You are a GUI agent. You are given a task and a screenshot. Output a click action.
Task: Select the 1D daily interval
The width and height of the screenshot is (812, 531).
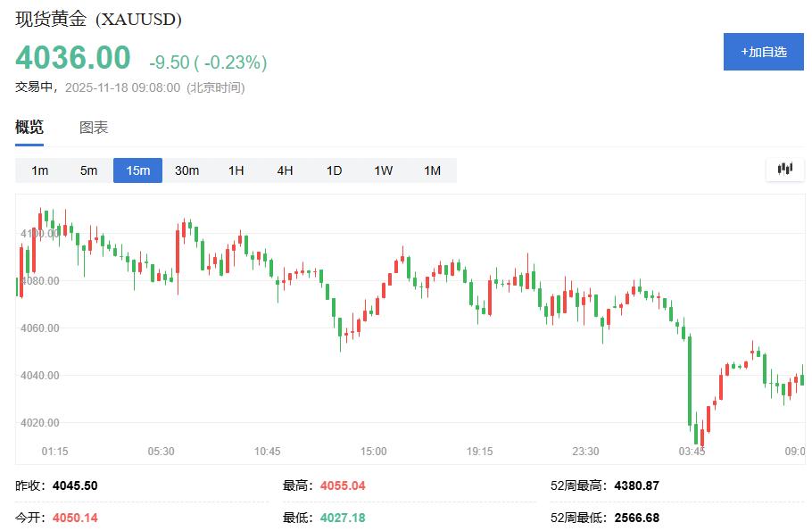point(333,170)
